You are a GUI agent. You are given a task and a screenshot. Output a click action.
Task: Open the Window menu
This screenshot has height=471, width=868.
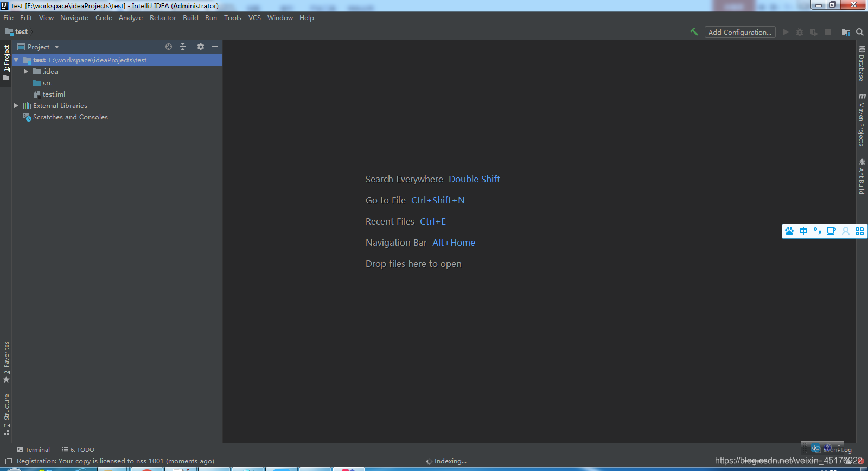280,18
